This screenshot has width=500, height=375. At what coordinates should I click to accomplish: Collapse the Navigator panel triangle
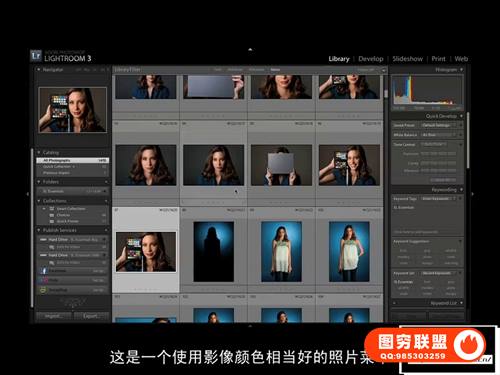click(39, 70)
